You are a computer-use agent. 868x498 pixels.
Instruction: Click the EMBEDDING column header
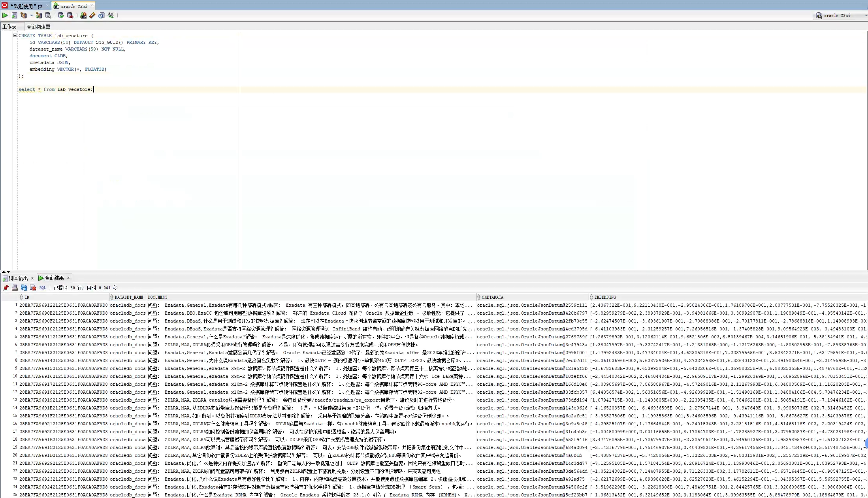728,297
